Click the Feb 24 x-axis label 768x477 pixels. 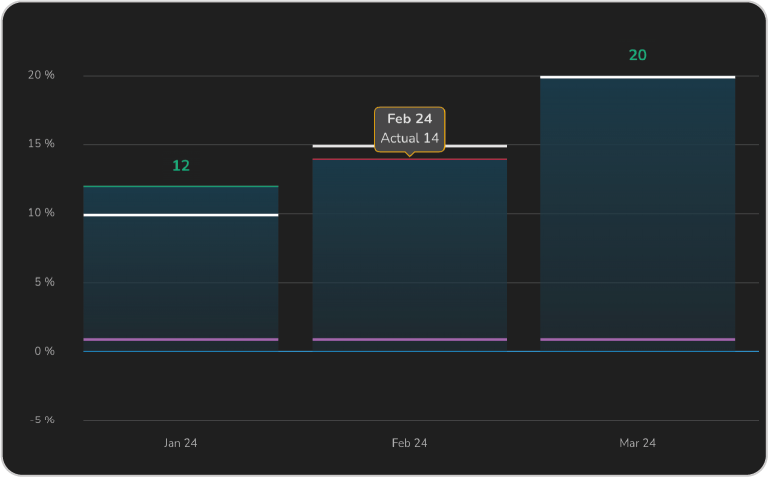409,442
